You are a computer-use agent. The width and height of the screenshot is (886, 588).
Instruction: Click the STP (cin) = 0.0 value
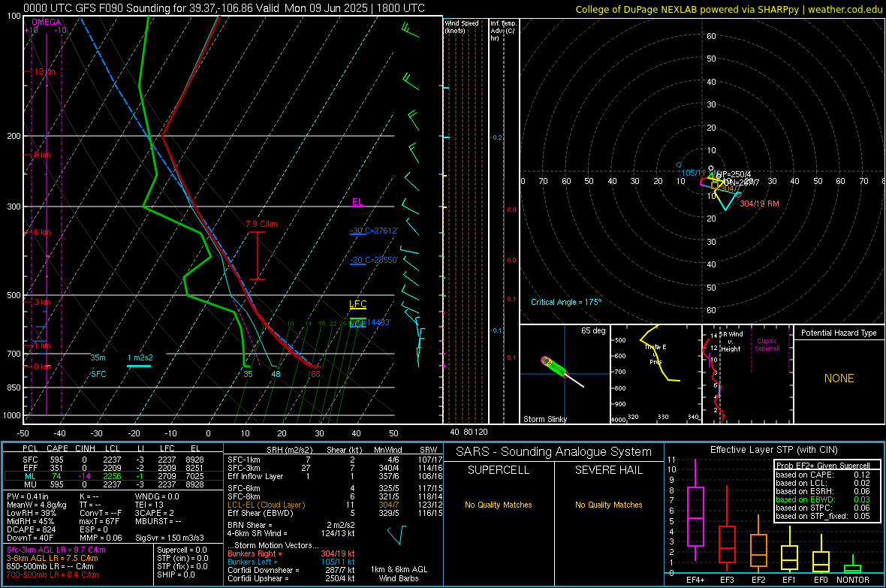tap(182, 558)
